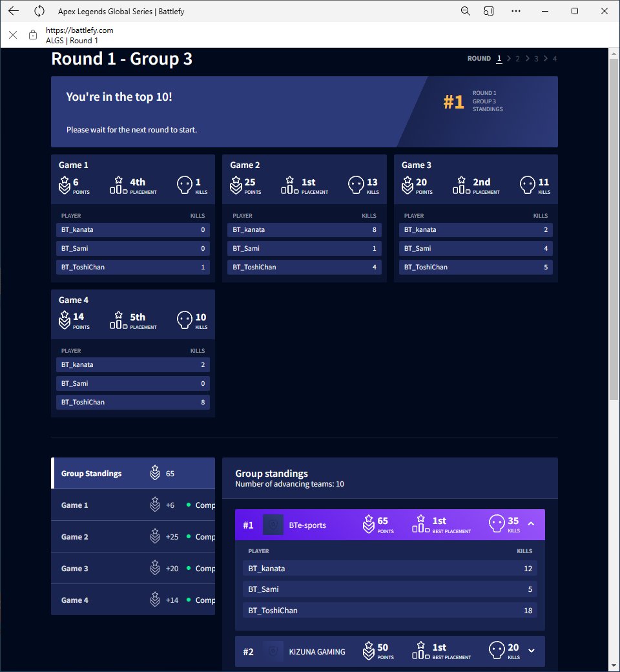
Task: Click BTe-sports standings points medal icon
Action: pos(369,524)
